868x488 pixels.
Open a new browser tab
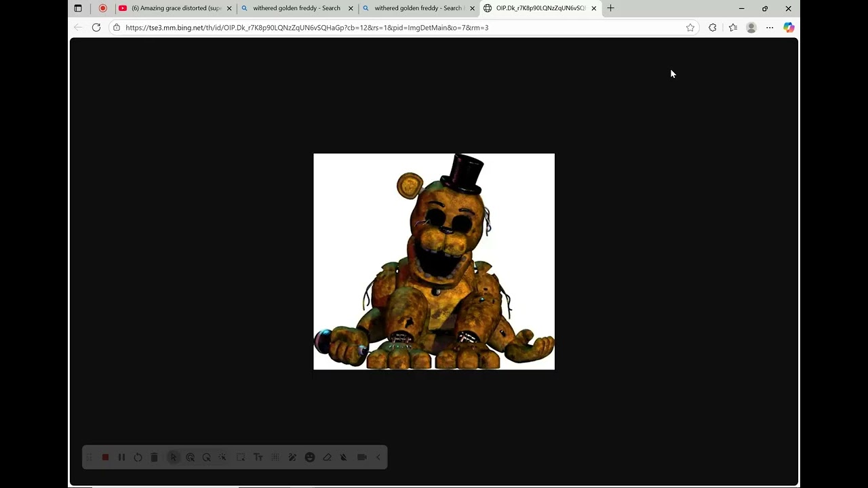tap(610, 8)
